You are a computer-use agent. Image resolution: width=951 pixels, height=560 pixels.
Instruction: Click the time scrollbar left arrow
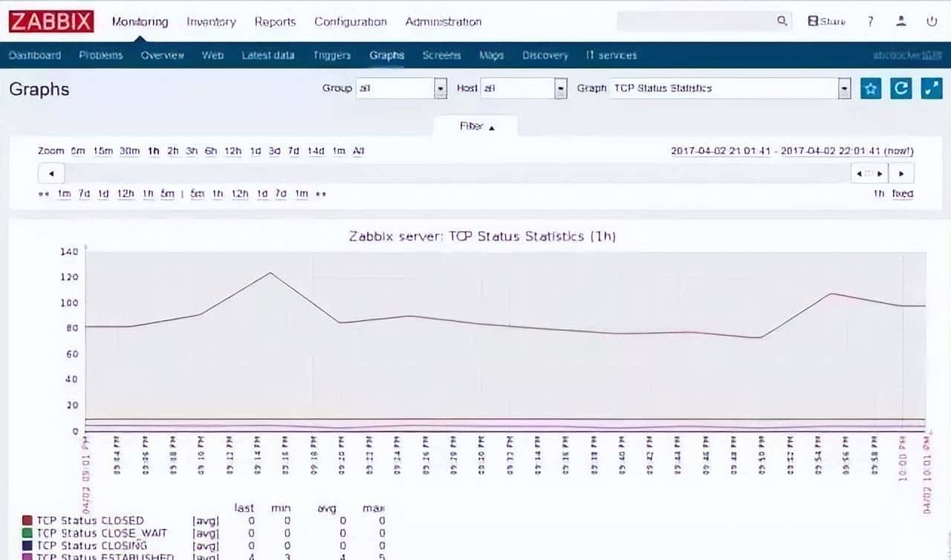point(51,174)
